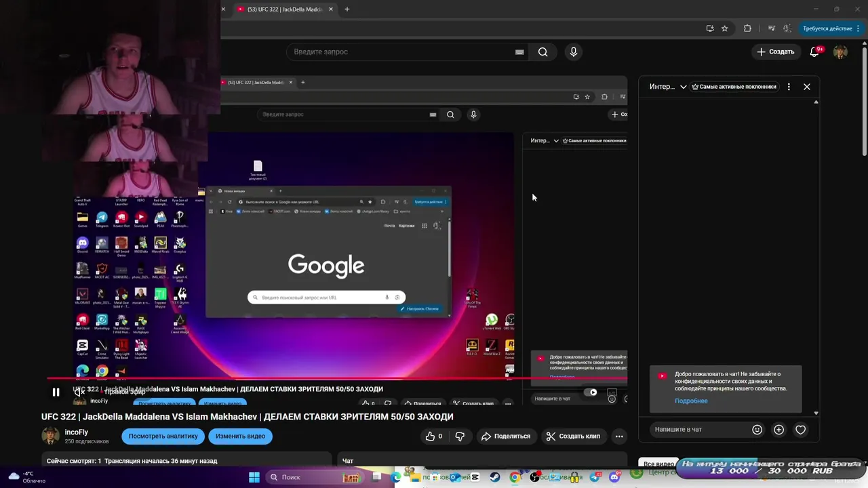
Task: Open chat panel three-dot options menu
Action: point(789,87)
